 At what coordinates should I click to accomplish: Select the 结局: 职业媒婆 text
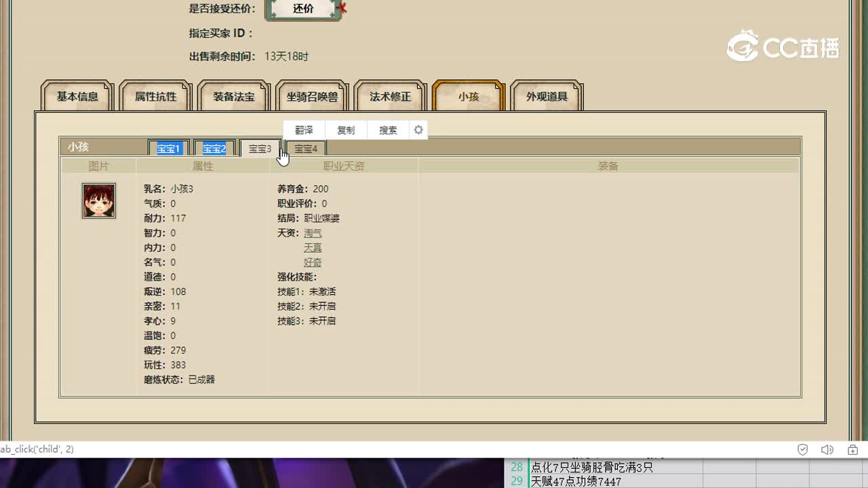coord(309,218)
